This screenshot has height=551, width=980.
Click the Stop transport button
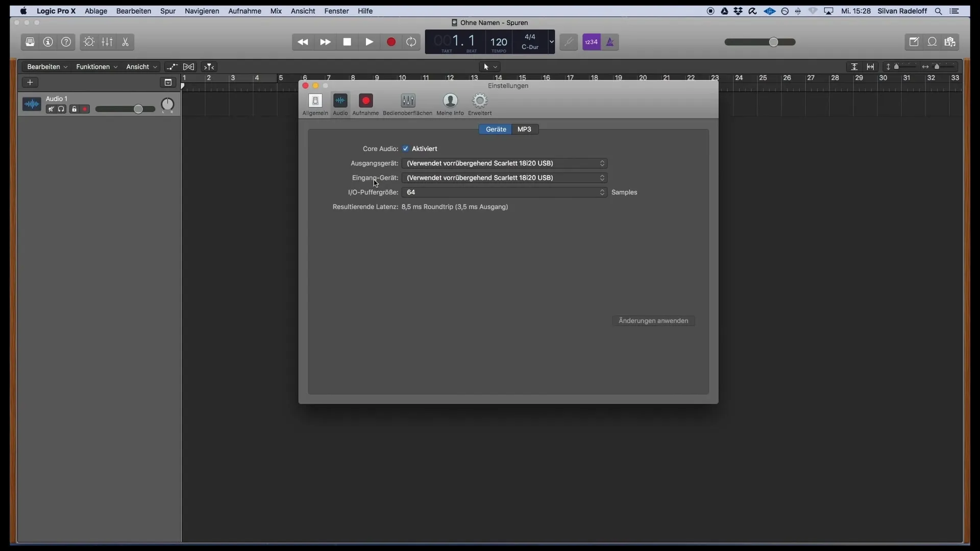coord(347,42)
